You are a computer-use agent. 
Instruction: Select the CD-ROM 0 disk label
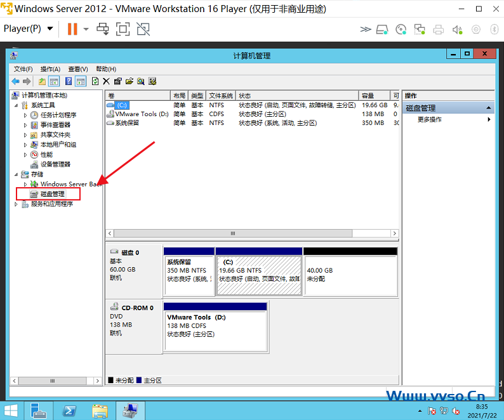[x=134, y=327]
